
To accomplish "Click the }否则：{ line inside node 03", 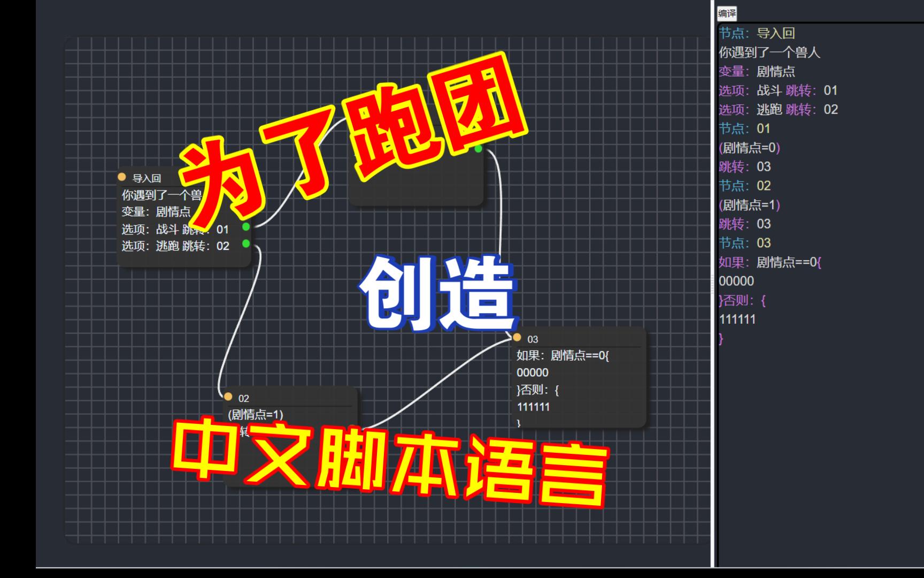I will tap(538, 390).
